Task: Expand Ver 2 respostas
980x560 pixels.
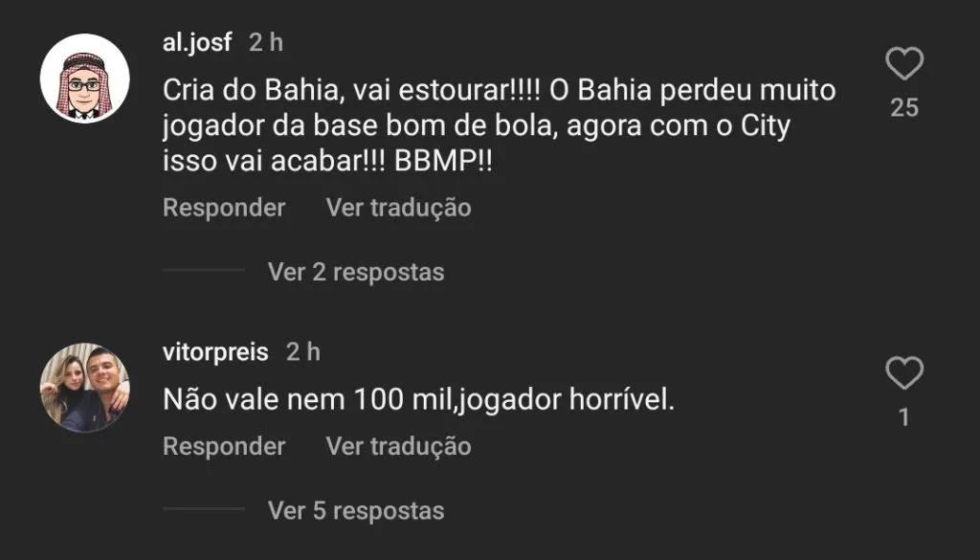Action: click(x=356, y=272)
